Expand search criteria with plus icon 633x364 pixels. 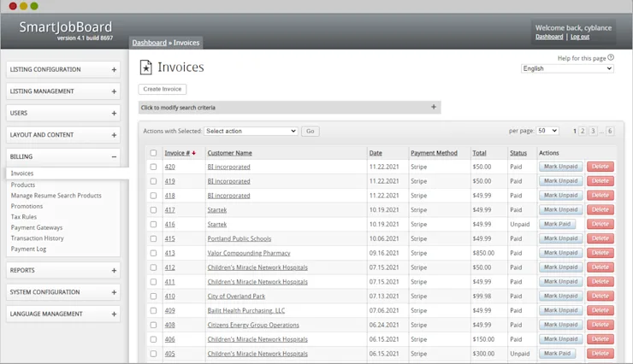point(434,107)
